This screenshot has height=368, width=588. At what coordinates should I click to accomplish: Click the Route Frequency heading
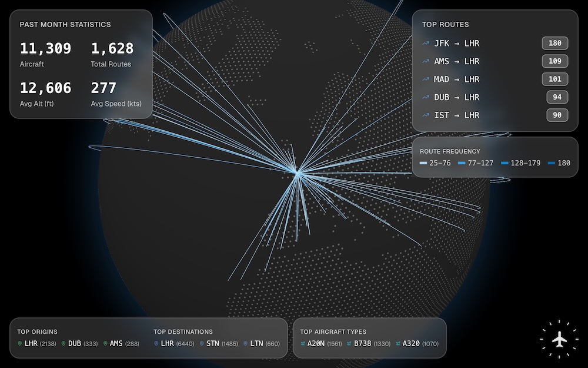pos(450,151)
